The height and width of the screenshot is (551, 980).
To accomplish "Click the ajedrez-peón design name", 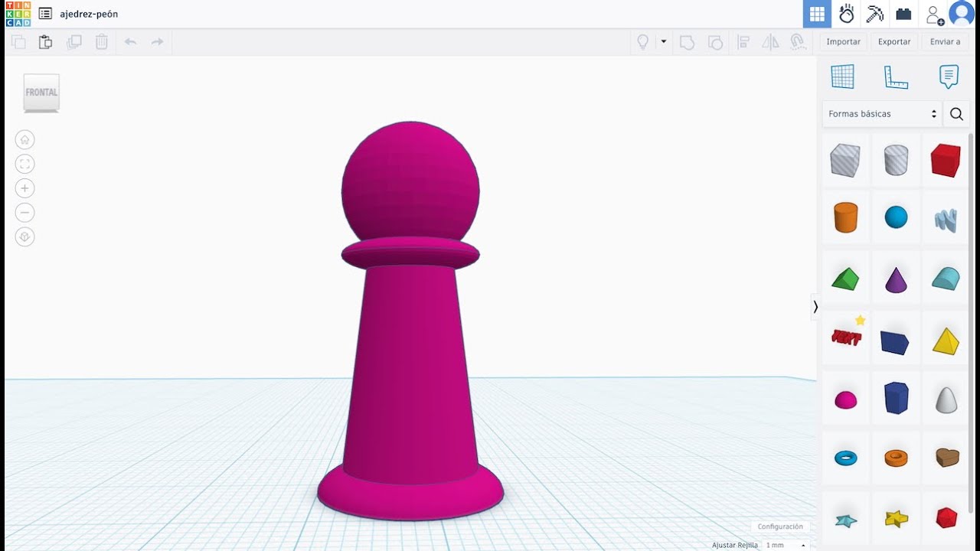I will [89, 14].
